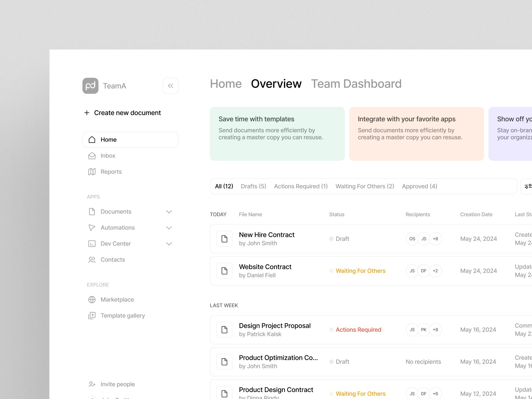Click the No recipients text
Viewport: 532px width, 399px height.
pos(423,362)
